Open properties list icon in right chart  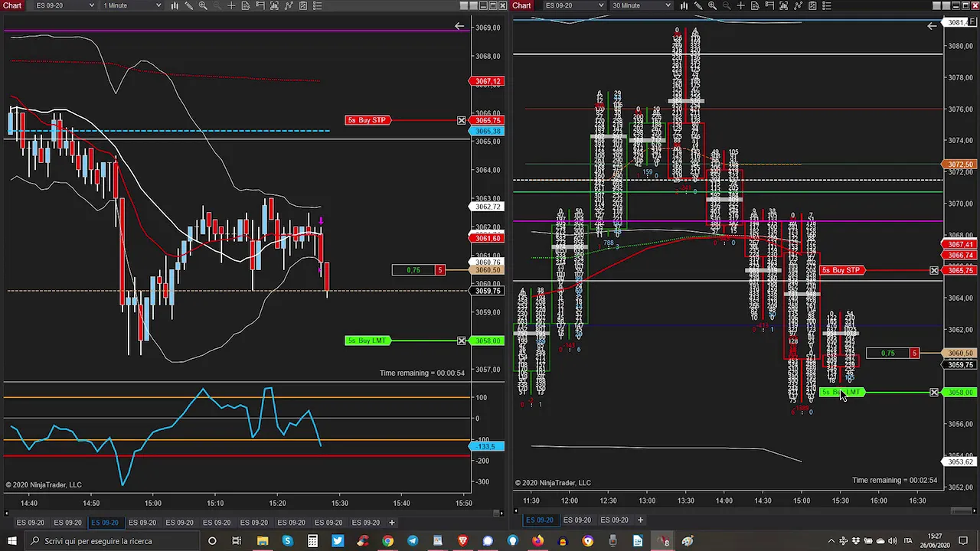click(827, 5)
